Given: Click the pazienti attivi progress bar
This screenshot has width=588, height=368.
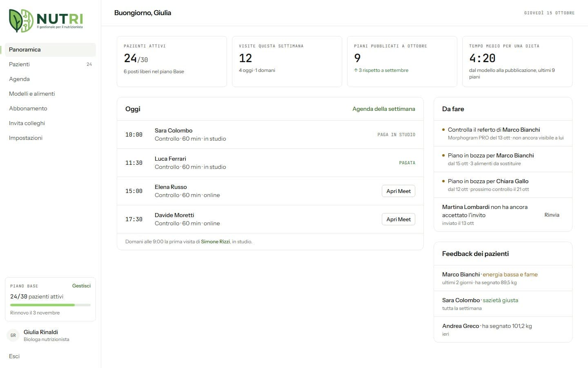Looking at the screenshot, I should [50, 305].
